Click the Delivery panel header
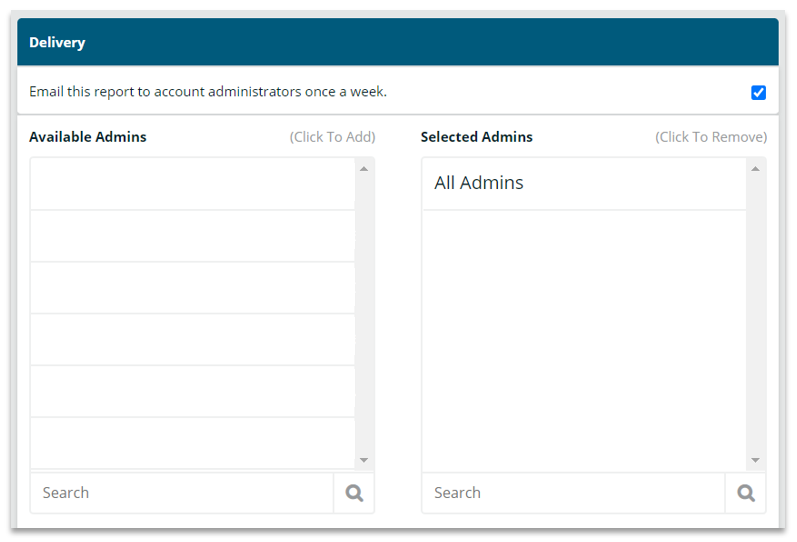 397,42
